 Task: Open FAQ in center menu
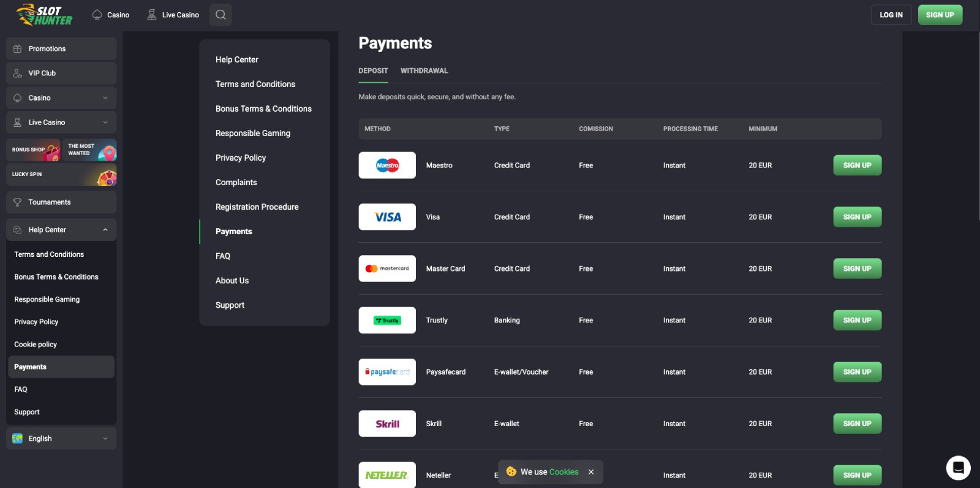223,256
